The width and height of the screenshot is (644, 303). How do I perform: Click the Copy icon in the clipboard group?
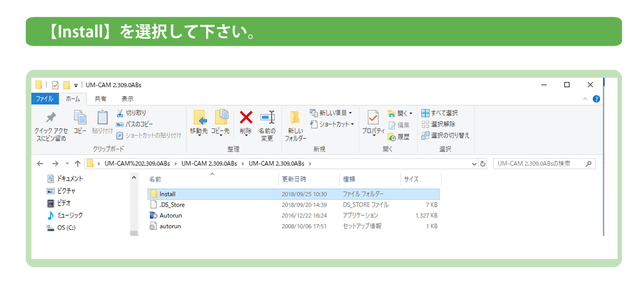coord(80,118)
